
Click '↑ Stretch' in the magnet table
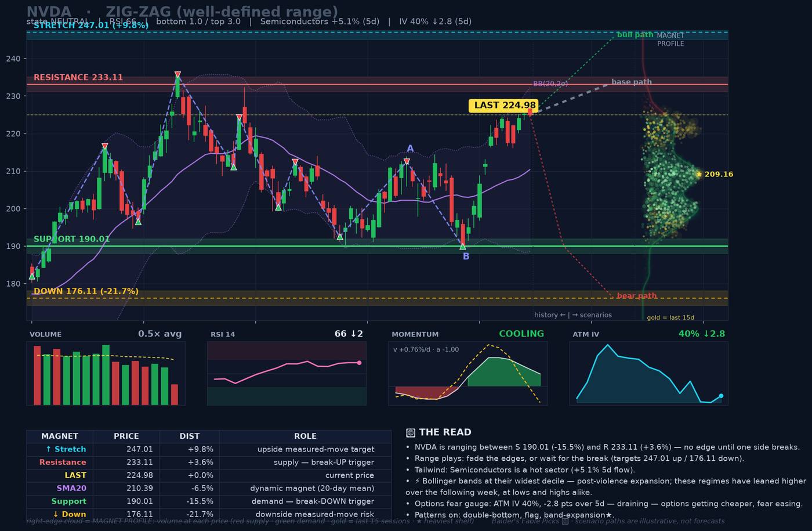tap(66, 449)
